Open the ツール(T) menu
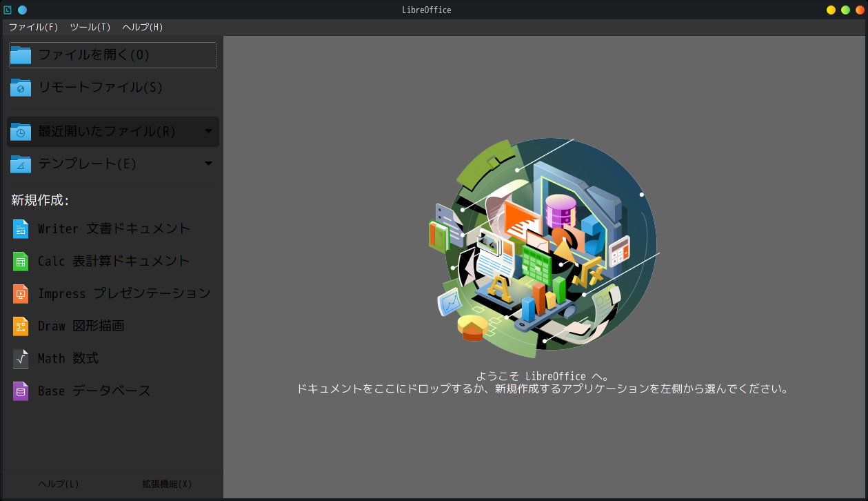The width and height of the screenshot is (868, 501). coord(90,27)
